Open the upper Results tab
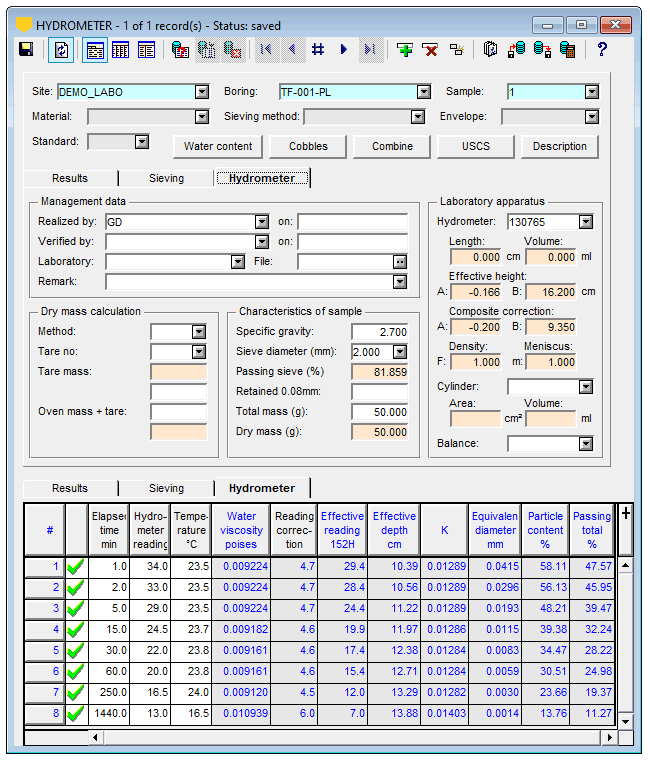Image resolution: width=650 pixels, height=762 pixels. [70, 178]
